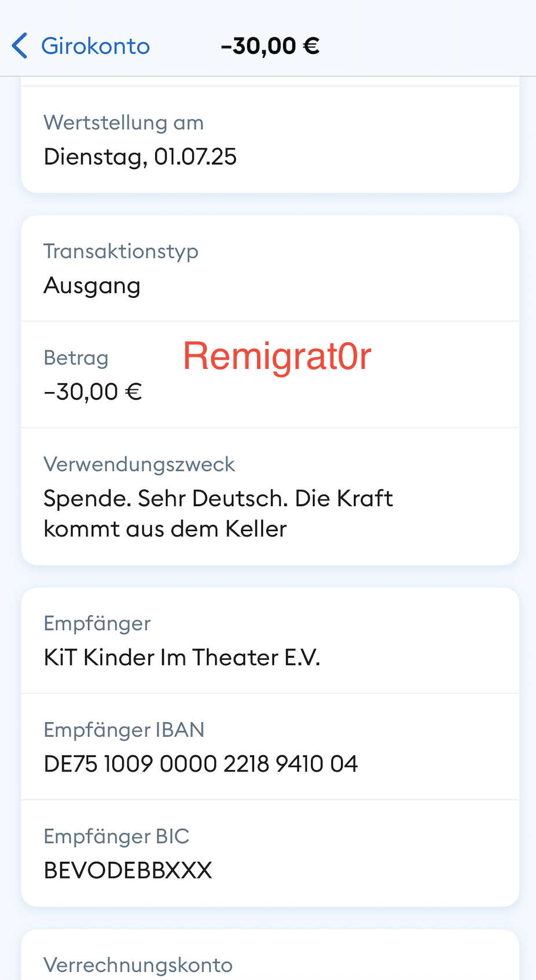The image size is (536, 980).
Task: Click the Betrag label
Action: click(x=76, y=358)
